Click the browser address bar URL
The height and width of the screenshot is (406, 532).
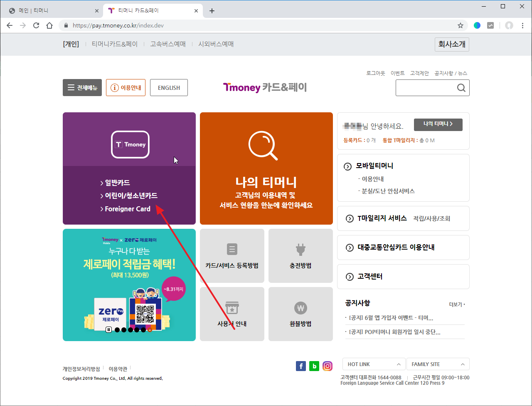pyautogui.click(x=118, y=25)
